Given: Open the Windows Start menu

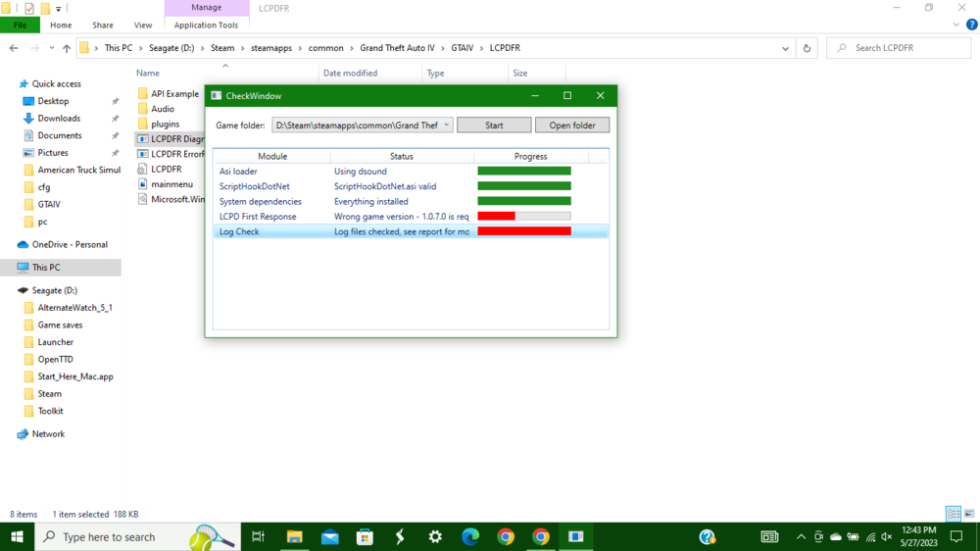Looking at the screenshot, I should [x=17, y=536].
